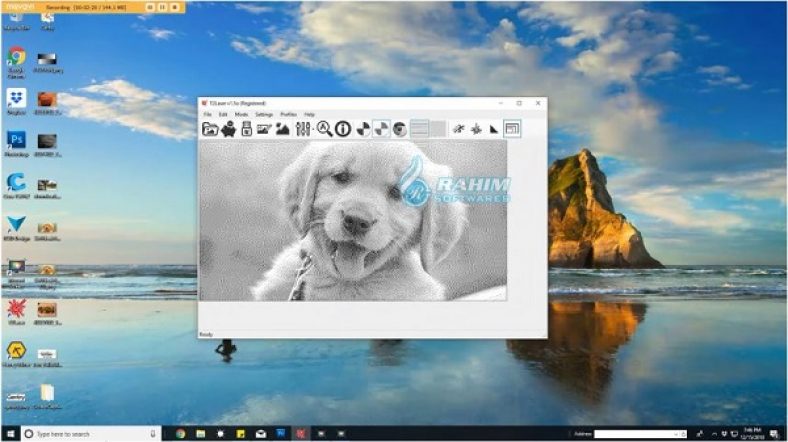Click the sprinting figure toolbar icon

pos(458,129)
